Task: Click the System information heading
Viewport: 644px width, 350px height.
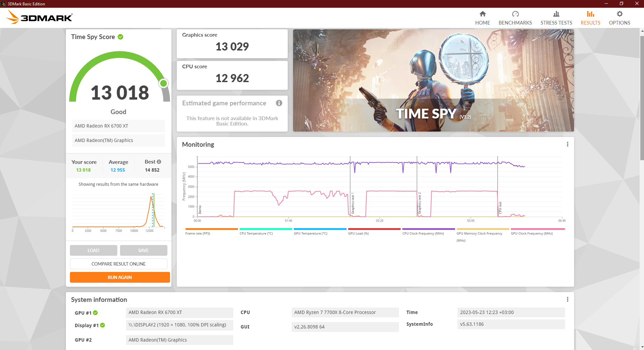Action: click(99, 300)
